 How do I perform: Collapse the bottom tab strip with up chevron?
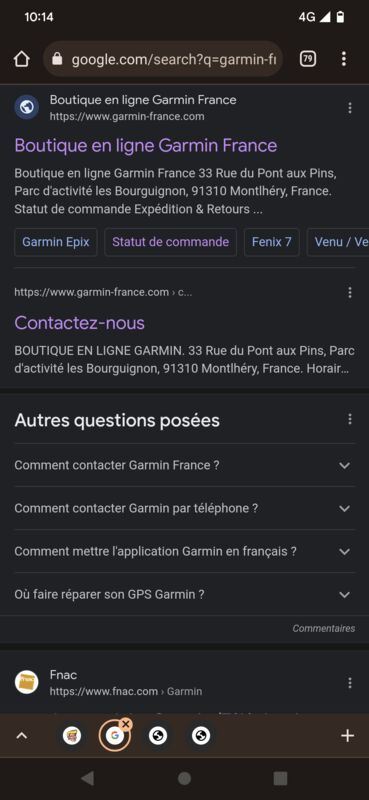pos(21,736)
